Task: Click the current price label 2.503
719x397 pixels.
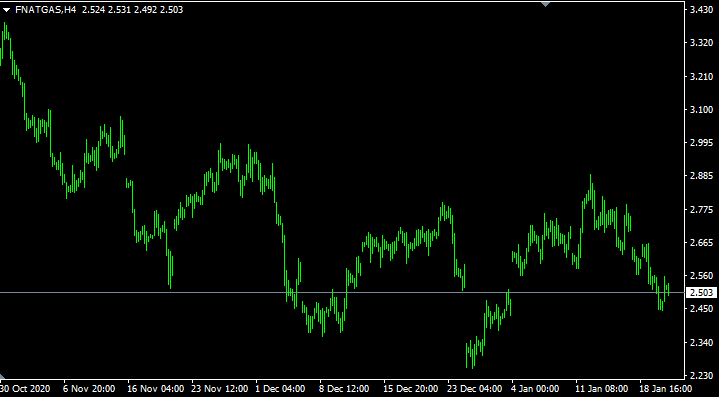Action: tap(701, 292)
